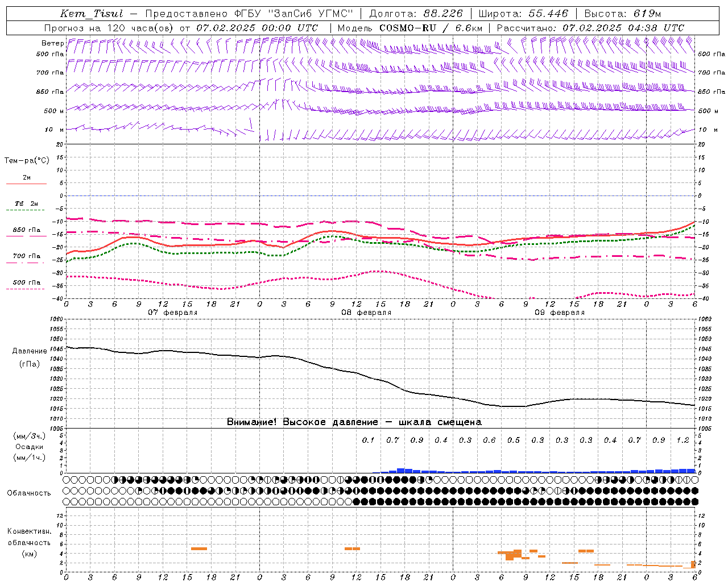
Task: Click the dotted line sample under temperature legend '500 гПа'
Action: [x=26, y=289]
